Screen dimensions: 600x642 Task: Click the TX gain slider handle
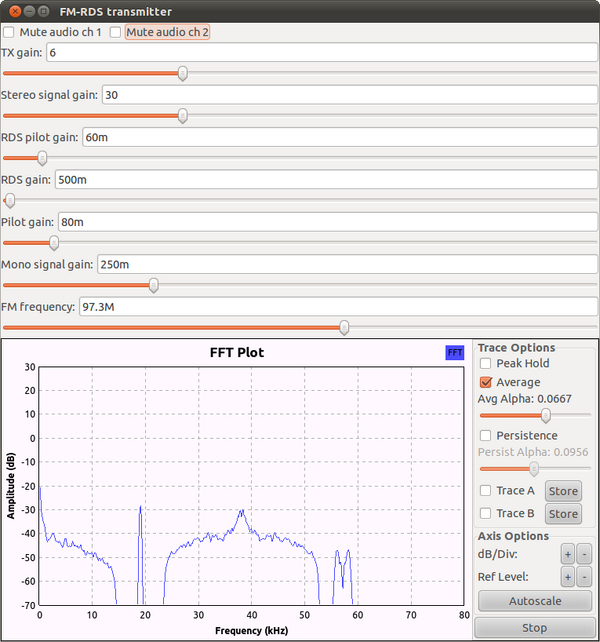coord(183,73)
